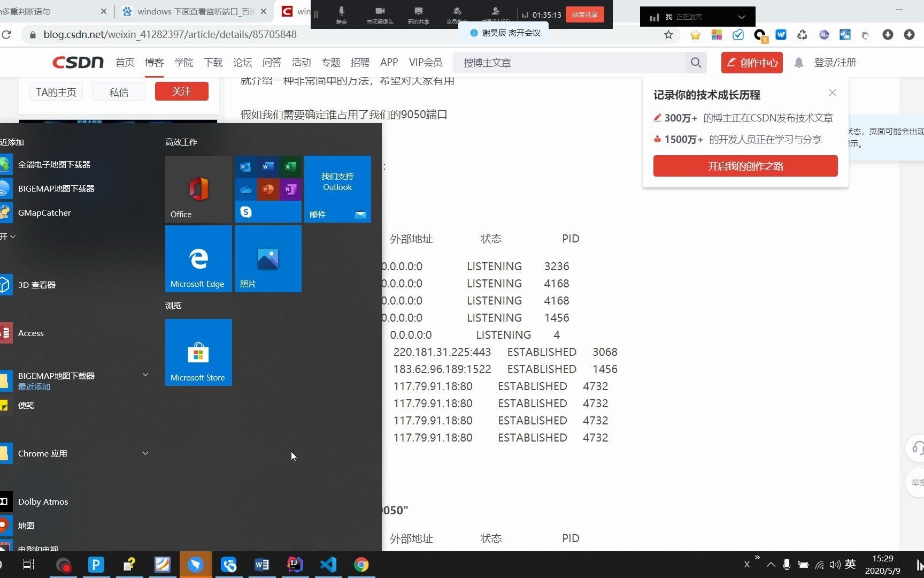Open TA的主页 profile button
The height and width of the screenshot is (578, 924).
point(56,92)
